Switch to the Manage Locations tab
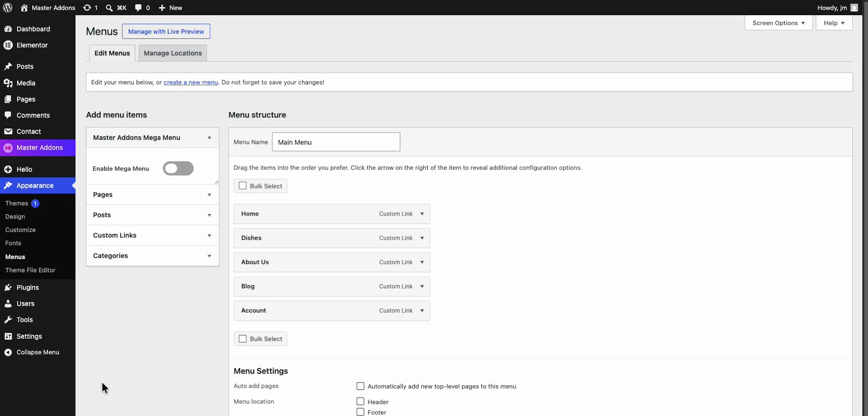 pyautogui.click(x=173, y=53)
